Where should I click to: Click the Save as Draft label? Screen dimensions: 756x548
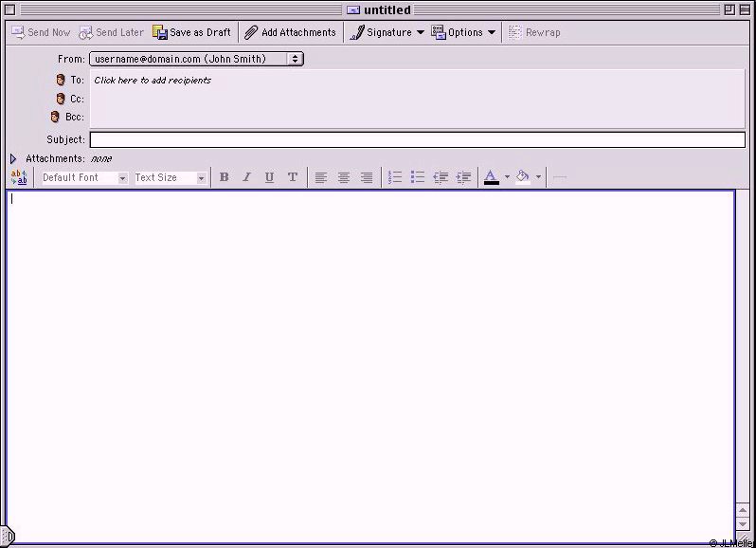200,32
